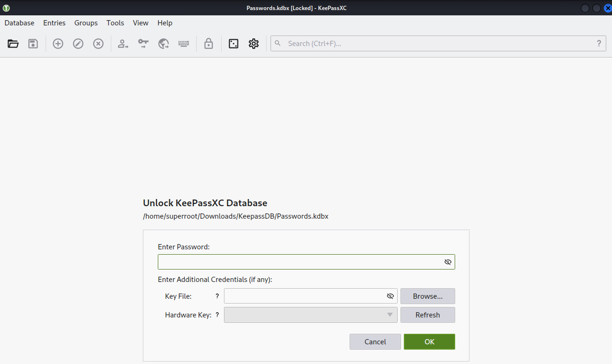Open a database with the folder icon
Screen dimensions: 612x364
13,44
